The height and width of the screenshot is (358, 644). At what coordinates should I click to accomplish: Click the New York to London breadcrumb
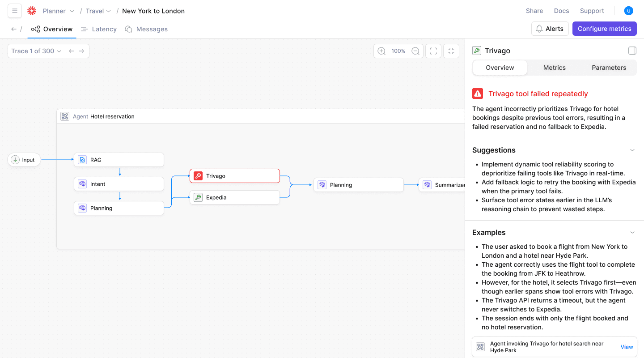click(153, 11)
